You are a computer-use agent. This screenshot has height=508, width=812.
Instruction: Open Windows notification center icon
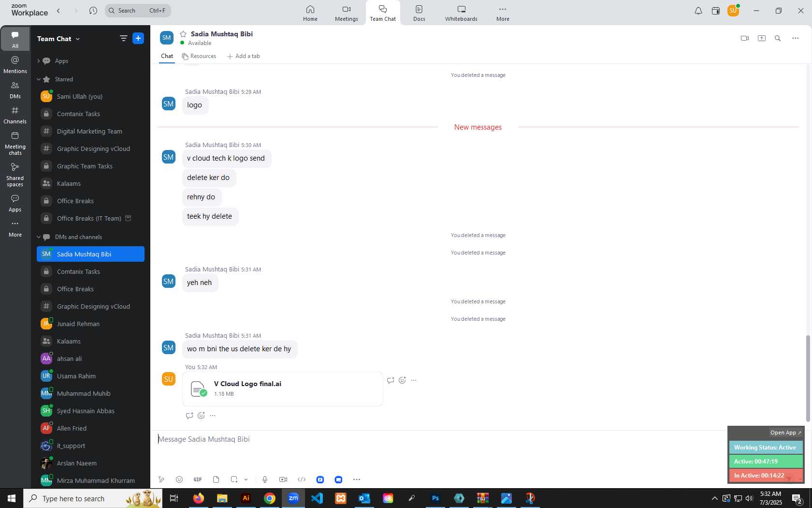point(797,498)
